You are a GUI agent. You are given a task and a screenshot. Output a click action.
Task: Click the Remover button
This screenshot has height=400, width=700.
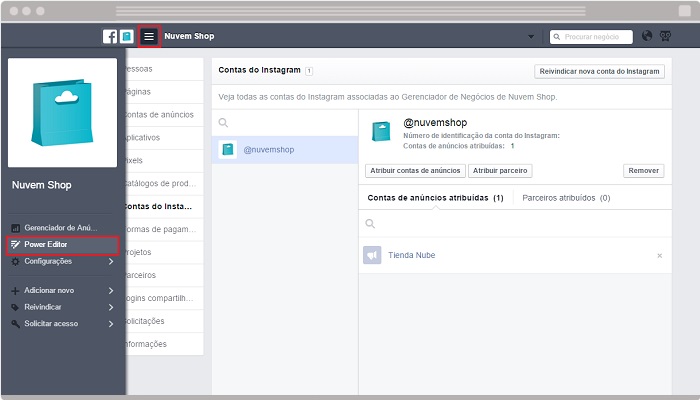643,171
